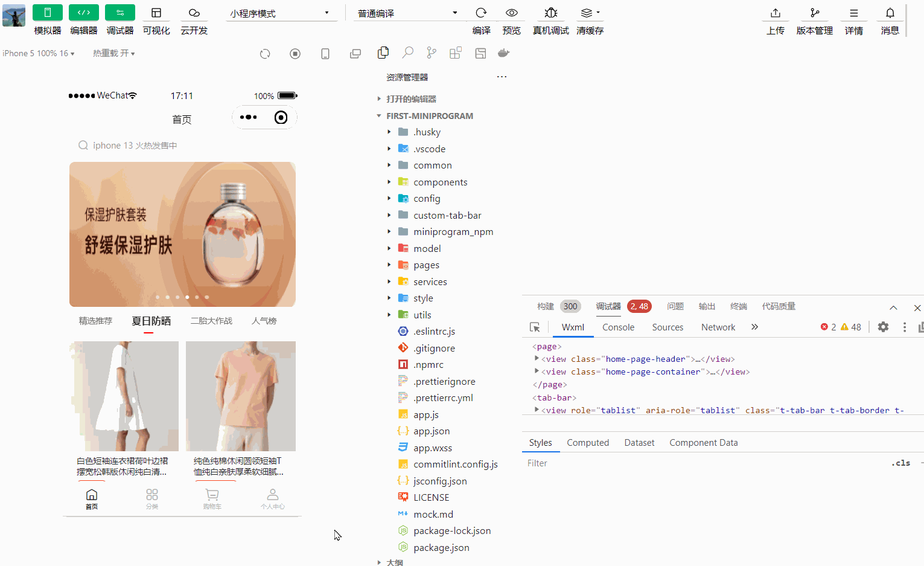This screenshot has width=924, height=566.
Task: Open the source control branch icon
Action: click(x=432, y=53)
